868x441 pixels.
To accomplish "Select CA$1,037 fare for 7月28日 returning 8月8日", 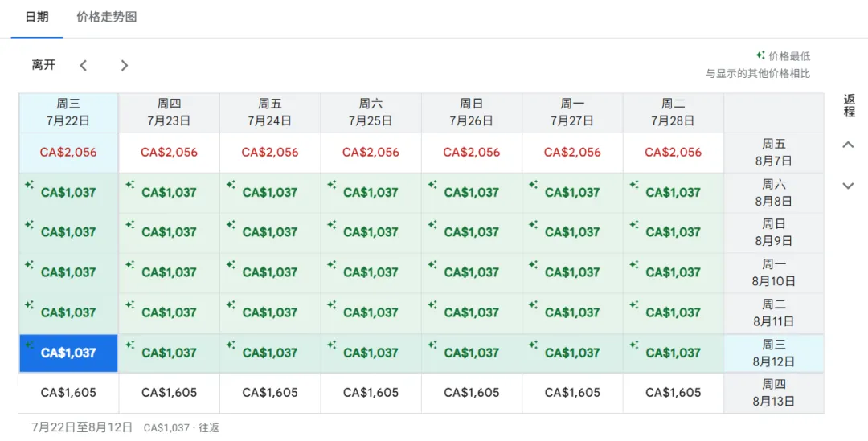I will (674, 193).
